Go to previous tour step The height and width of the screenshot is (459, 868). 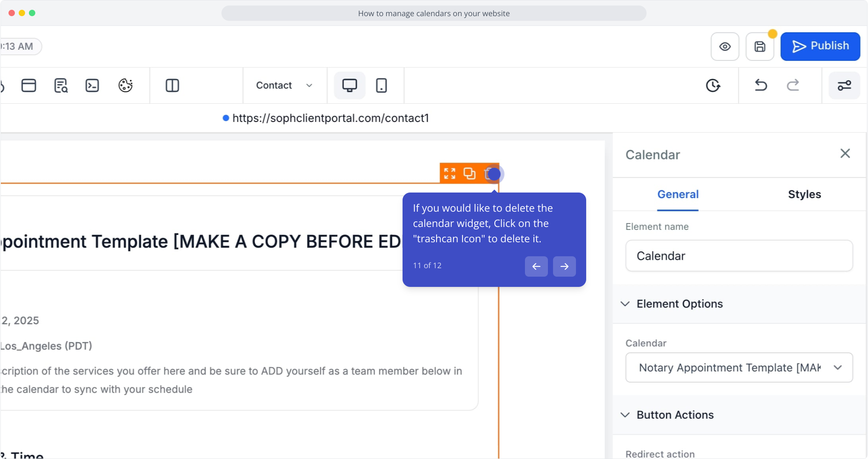tap(536, 266)
